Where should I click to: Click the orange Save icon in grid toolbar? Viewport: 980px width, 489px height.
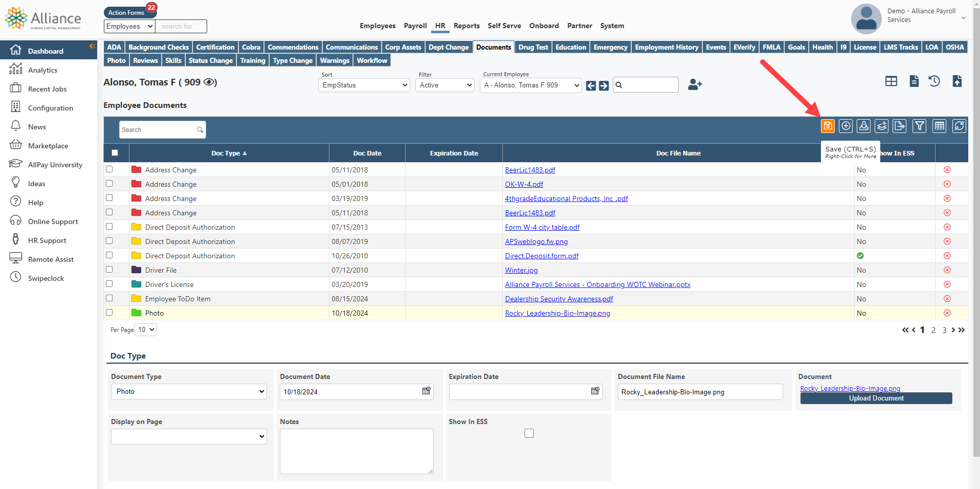[828, 126]
